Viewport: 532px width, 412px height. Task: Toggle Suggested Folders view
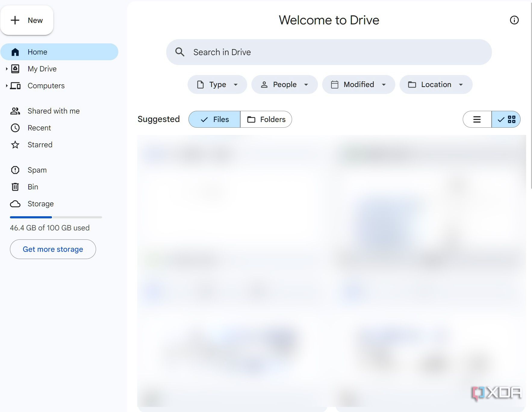pyautogui.click(x=266, y=119)
